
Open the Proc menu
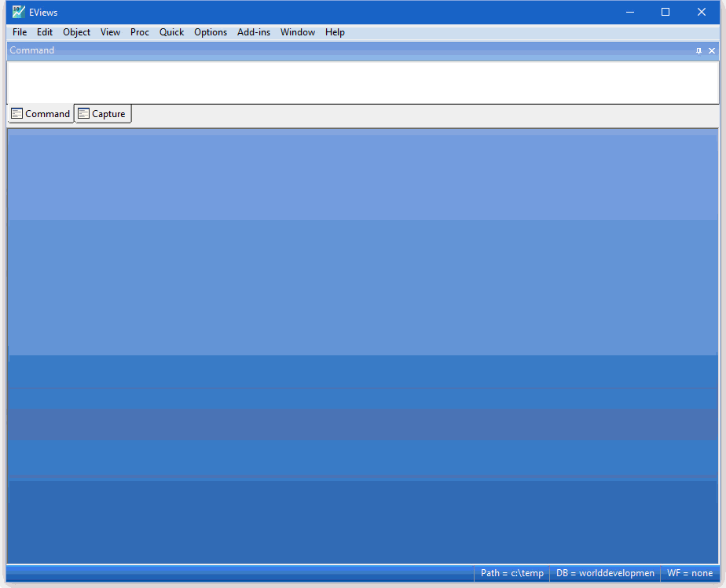pos(139,32)
